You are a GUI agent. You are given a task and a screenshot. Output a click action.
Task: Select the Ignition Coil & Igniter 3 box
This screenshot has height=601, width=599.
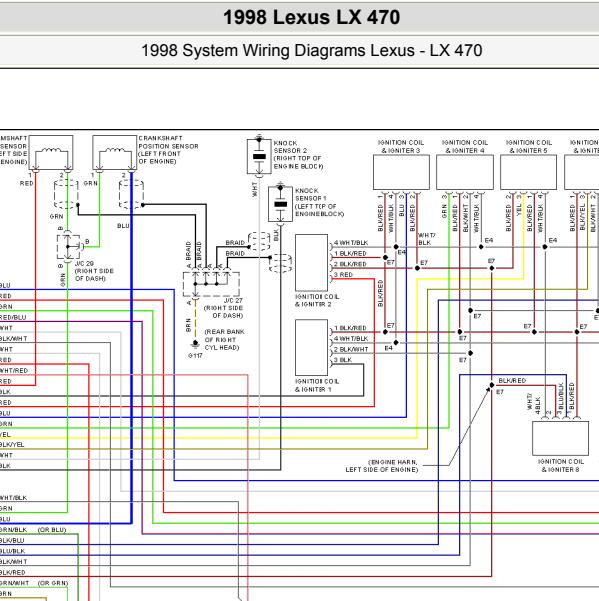click(401, 172)
